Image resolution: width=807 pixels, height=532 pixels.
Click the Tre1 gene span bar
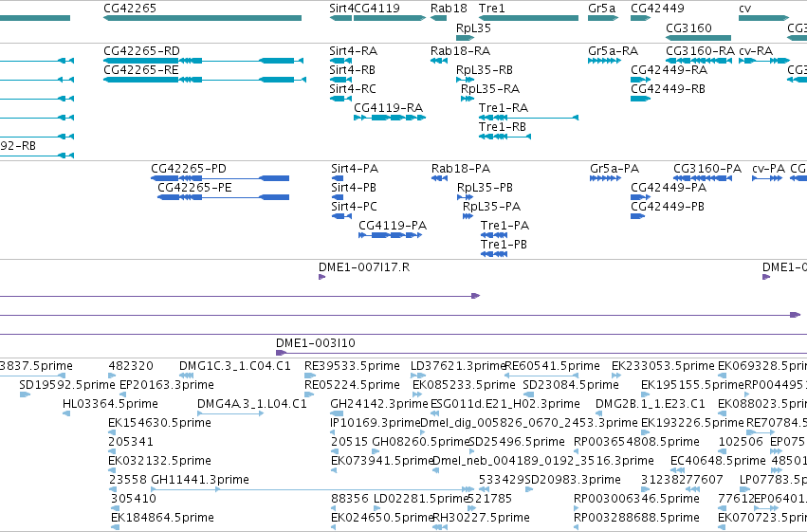[x=528, y=18]
